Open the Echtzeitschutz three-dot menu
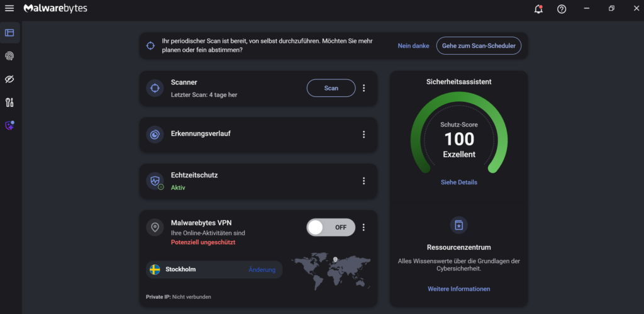 364,181
